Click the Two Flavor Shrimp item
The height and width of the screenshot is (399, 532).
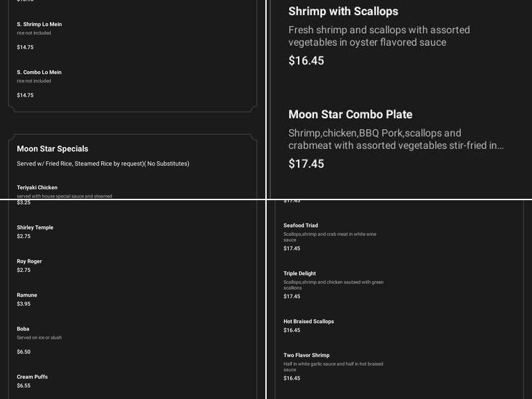coord(307,355)
